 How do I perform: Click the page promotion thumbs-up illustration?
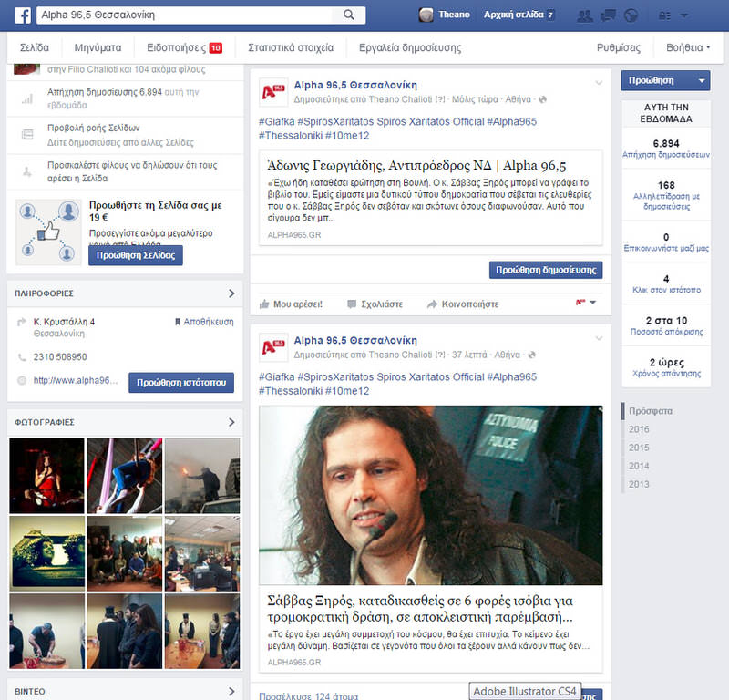[x=48, y=232]
